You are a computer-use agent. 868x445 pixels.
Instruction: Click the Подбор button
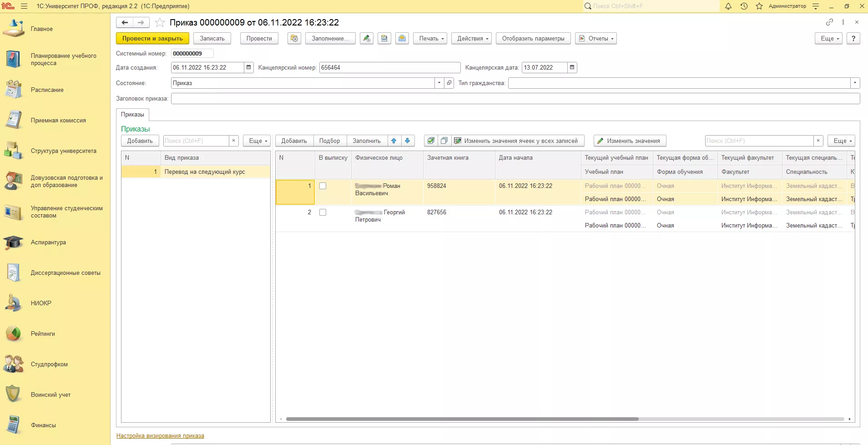pyautogui.click(x=330, y=141)
